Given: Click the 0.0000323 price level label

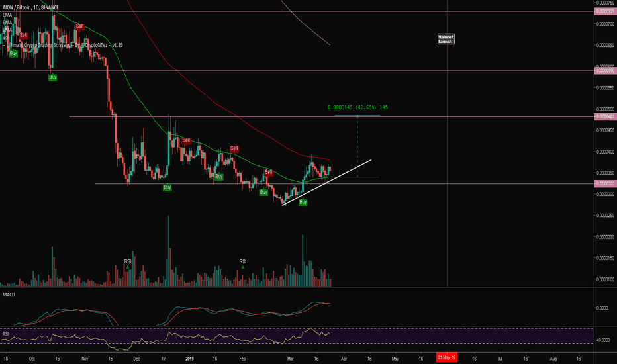Looking at the screenshot, I should click(x=605, y=184).
